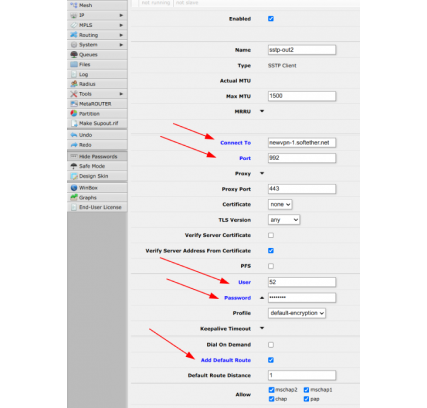Select the Radius icon in sidebar
Viewport: 427px width, 408px height.
[x=74, y=84]
